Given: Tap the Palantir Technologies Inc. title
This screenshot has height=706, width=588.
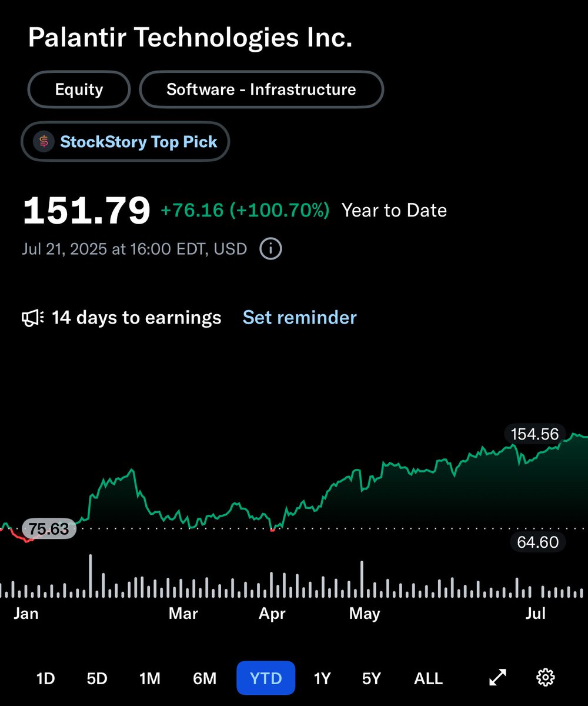Looking at the screenshot, I should point(190,38).
